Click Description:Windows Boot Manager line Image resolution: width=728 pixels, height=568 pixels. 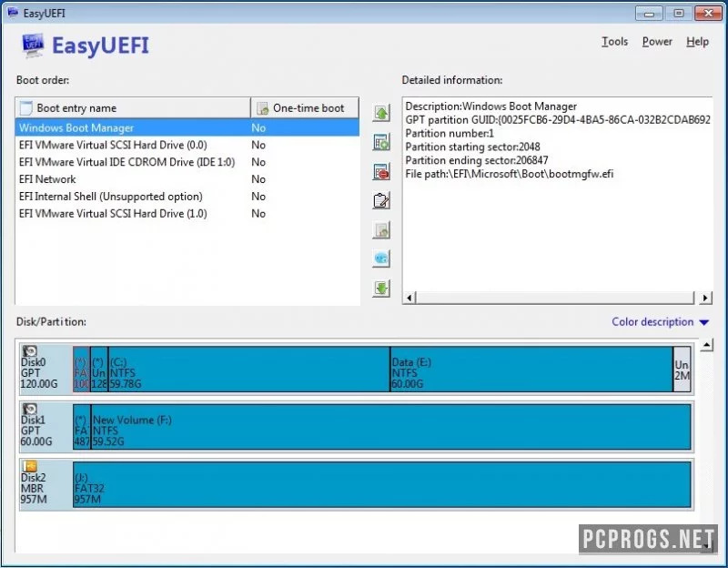click(x=491, y=106)
